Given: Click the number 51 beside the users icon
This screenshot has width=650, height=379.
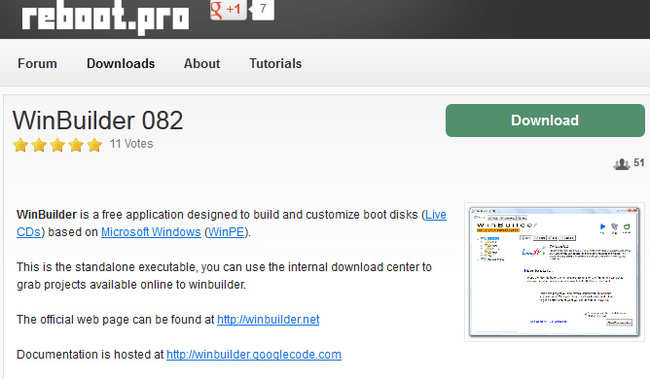Looking at the screenshot, I should tap(639, 163).
